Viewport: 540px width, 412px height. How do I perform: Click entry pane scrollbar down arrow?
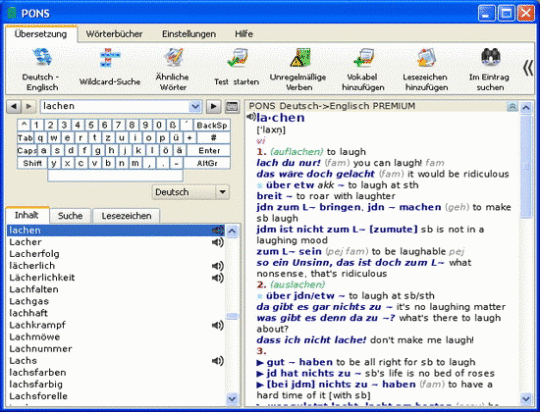[x=526, y=399]
